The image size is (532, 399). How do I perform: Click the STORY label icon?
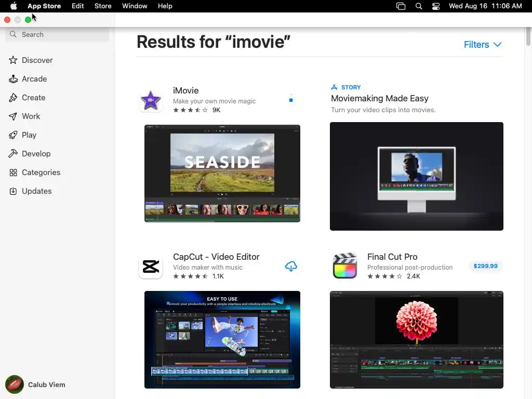click(x=334, y=87)
